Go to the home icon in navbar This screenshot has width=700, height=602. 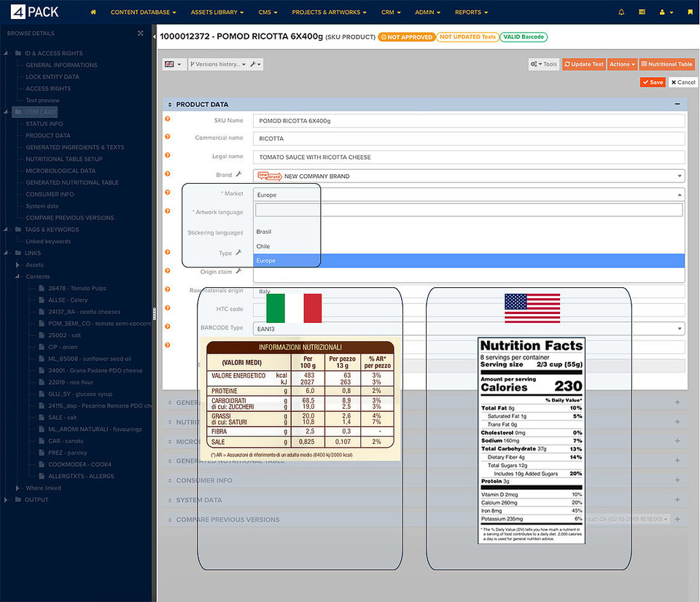pyautogui.click(x=93, y=12)
